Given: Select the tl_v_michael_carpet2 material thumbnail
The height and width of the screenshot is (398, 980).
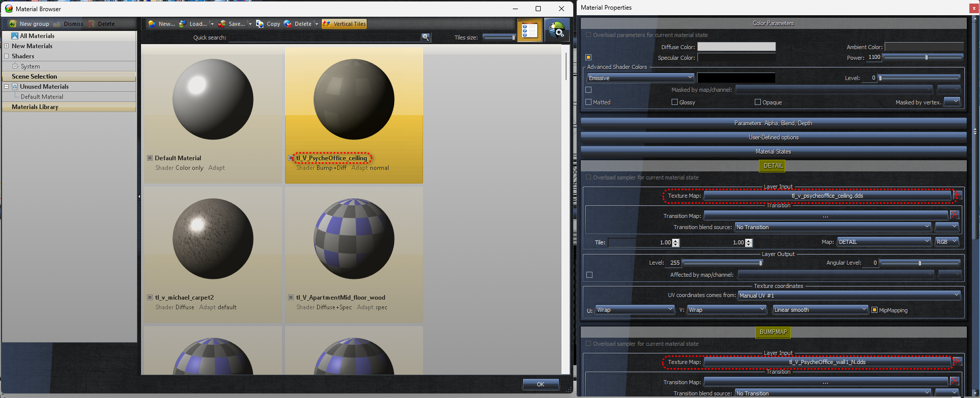Looking at the screenshot, I should (213, 239).
